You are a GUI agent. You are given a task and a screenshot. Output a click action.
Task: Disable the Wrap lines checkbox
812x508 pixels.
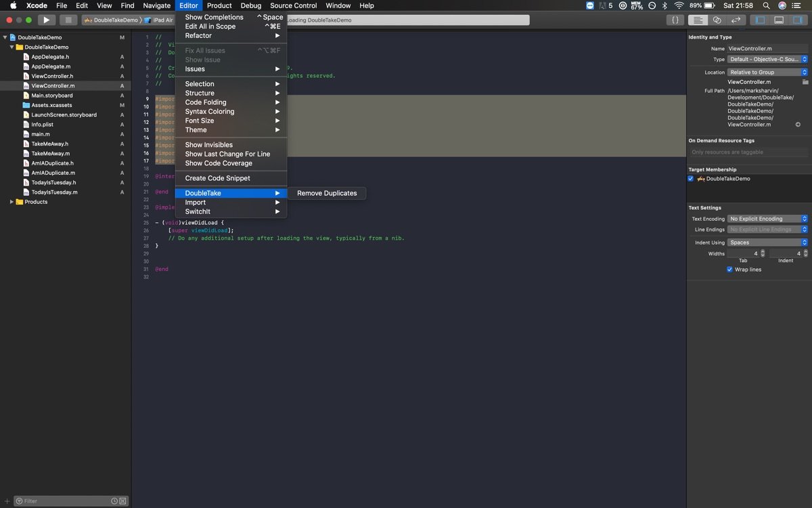coord(729,270)
